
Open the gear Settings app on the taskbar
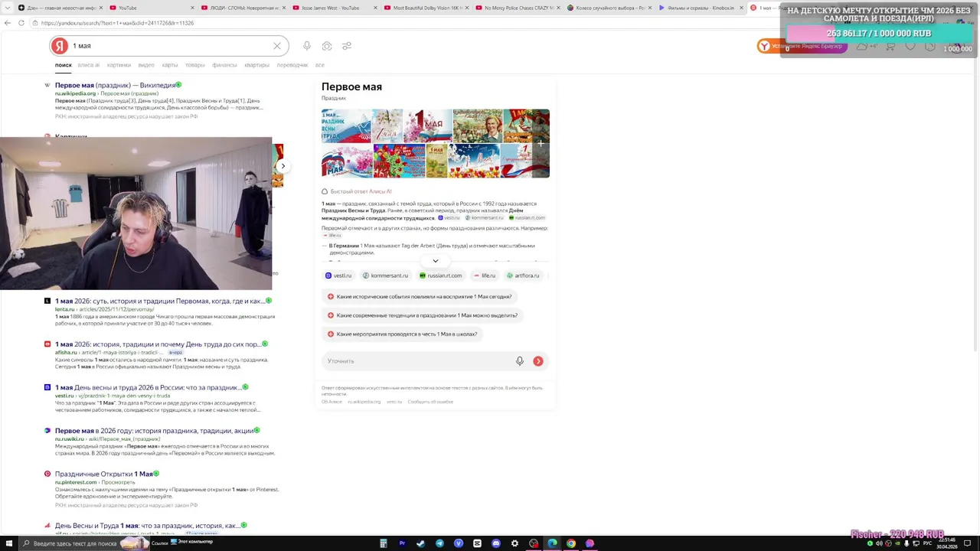[514, 543]
